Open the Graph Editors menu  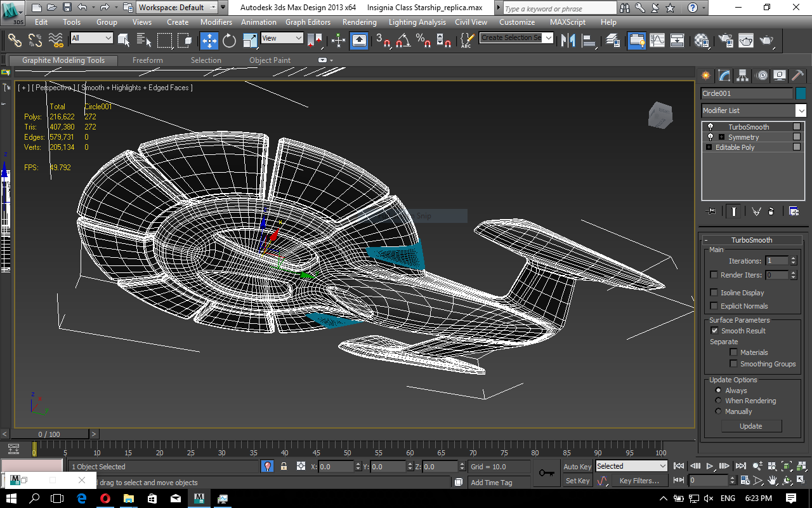(308, 22)
